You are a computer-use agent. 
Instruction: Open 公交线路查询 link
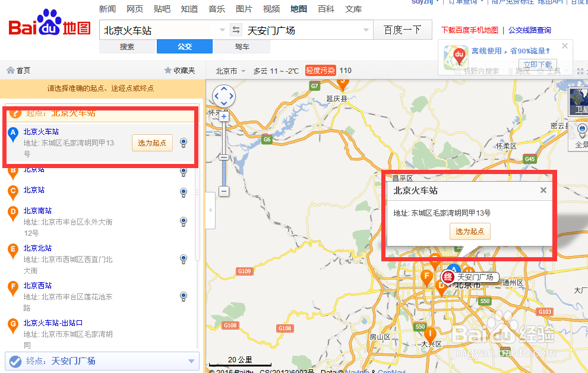pyautogui.click(x=530, y=30)
